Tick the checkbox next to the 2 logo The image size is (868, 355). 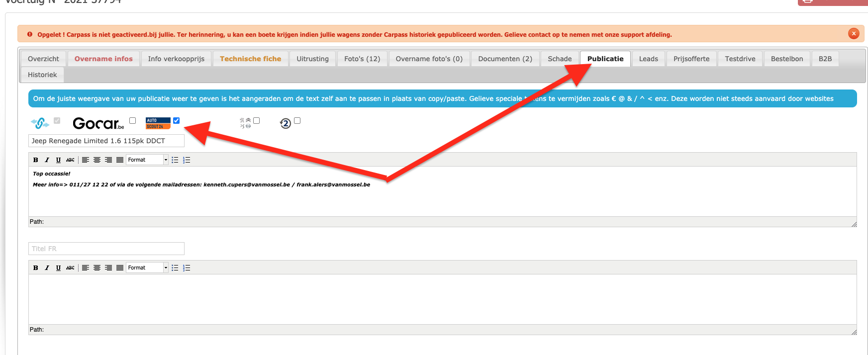pyautogui.click(x=297, y=120)
